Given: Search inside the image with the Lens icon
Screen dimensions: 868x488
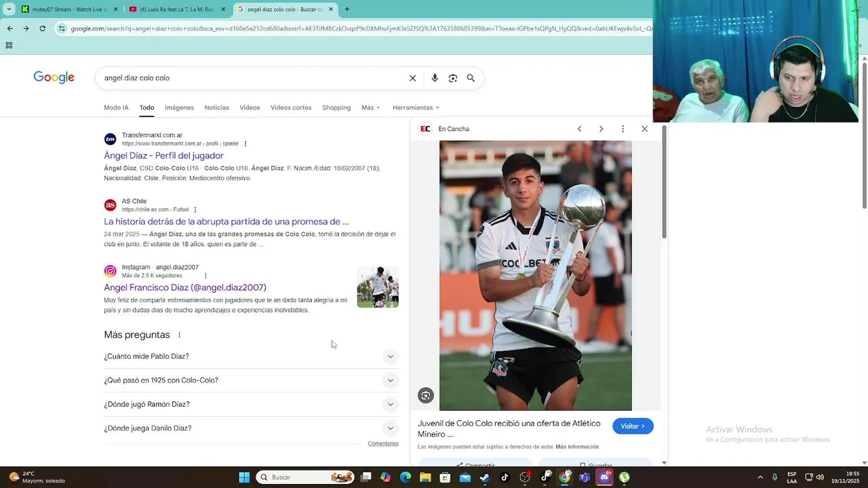Looking at the screenshot, I should [426, 396].
